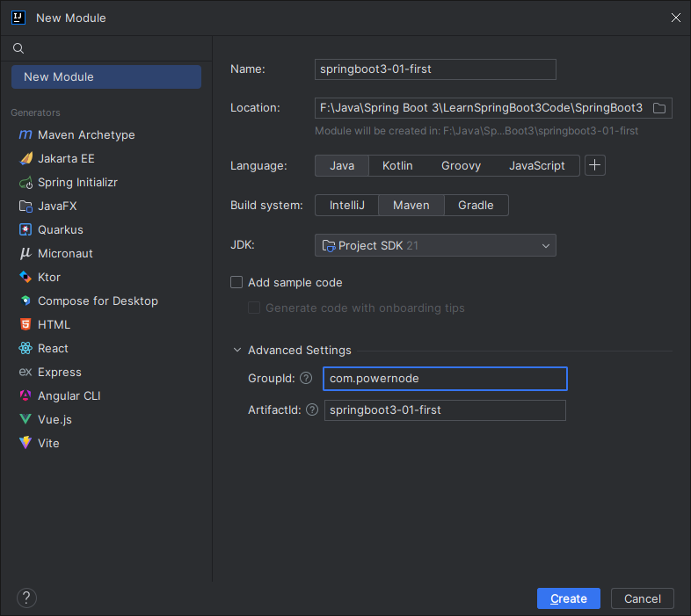Select the Maven Archetype generator icon

[x=25, y=135]
